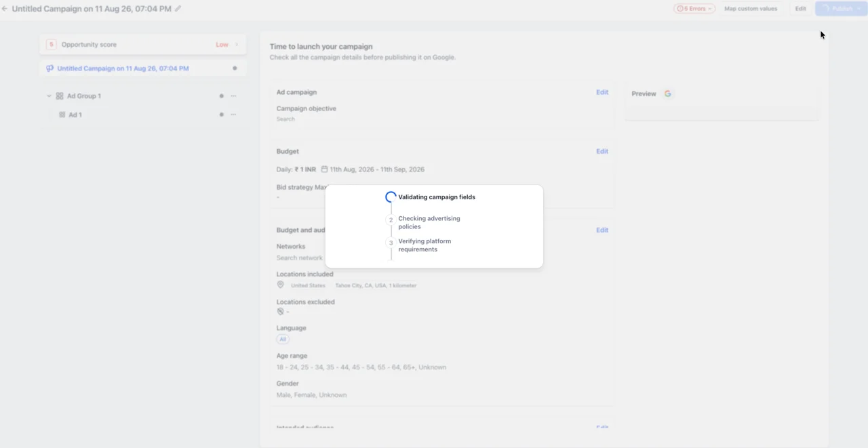Click the megaphone icon on the campaign row

[50, 68]
